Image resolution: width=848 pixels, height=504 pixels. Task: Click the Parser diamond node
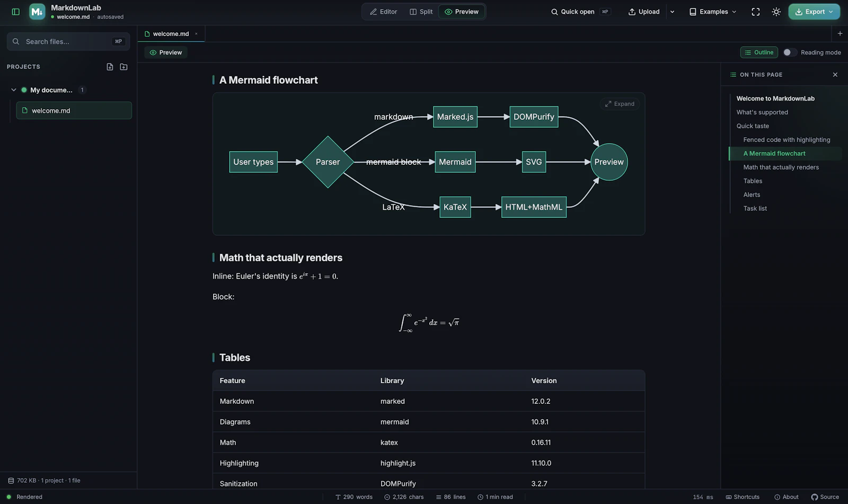(328, 162)
